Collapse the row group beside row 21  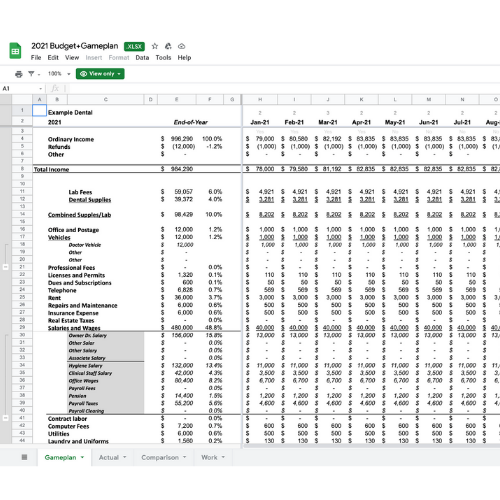tap(5, 267)
